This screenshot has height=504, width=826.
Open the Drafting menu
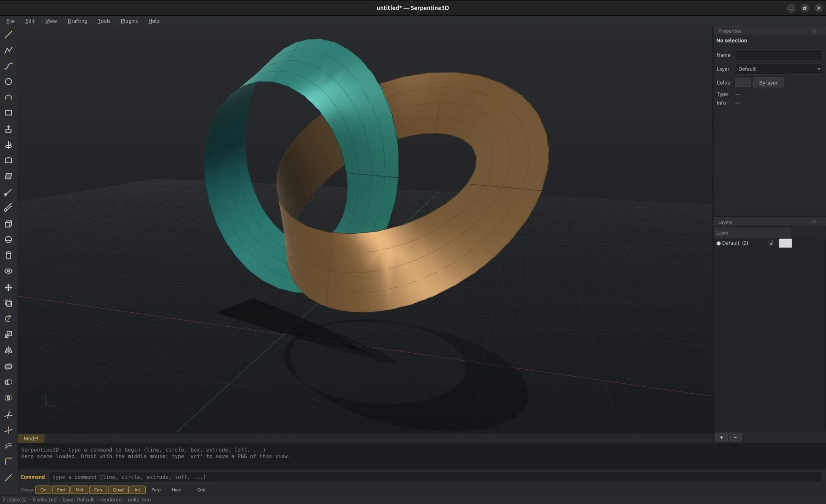[x=77, y=21]
